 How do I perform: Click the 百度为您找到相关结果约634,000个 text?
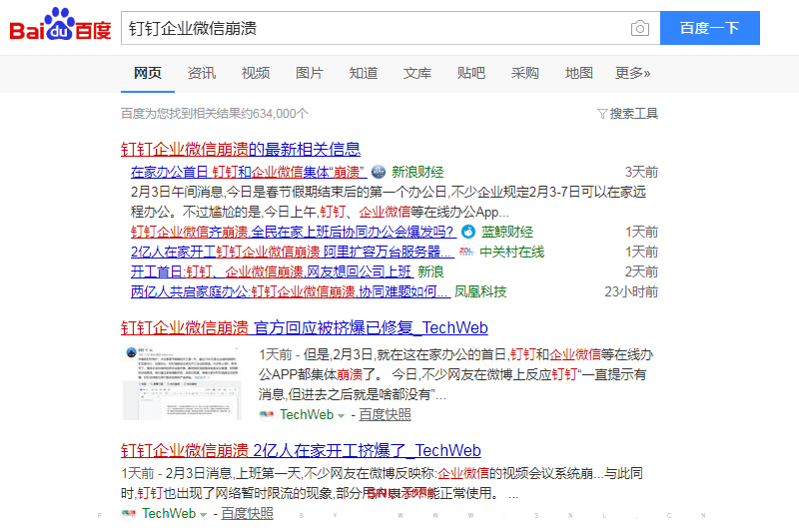click(x=215, y=114)
